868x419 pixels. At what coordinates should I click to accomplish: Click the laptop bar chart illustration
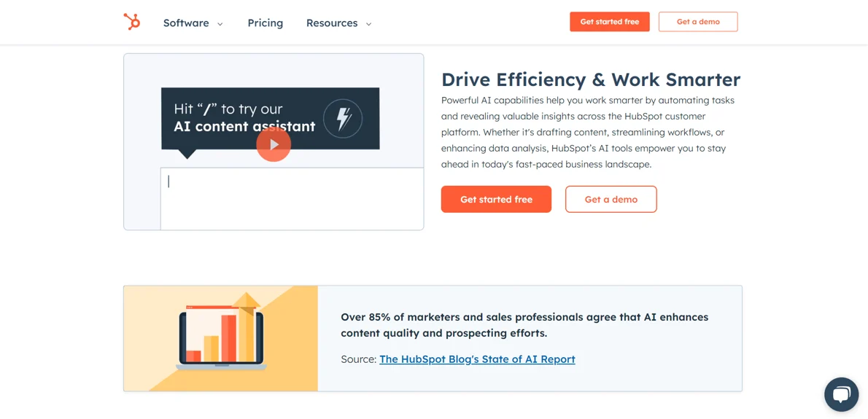point(221,332)
